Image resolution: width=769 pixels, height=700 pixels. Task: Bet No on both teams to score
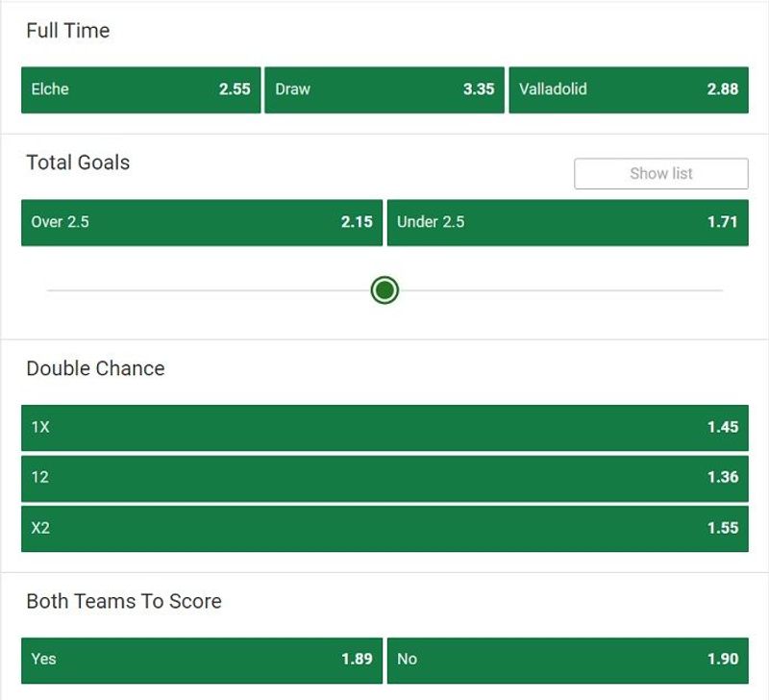[568, 661]
